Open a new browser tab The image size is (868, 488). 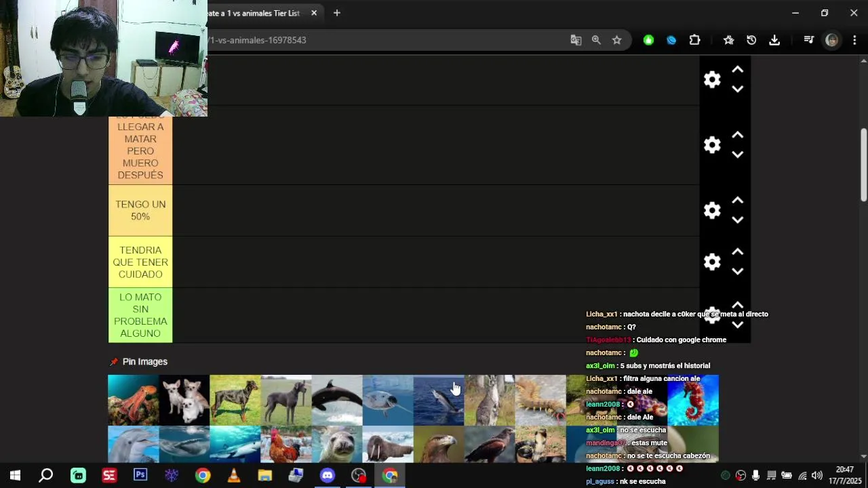point(336,13)
